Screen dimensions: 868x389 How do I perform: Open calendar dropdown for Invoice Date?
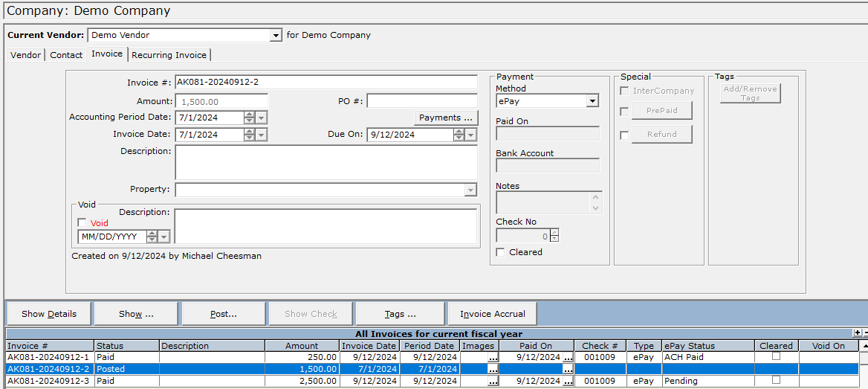[262, 135]
